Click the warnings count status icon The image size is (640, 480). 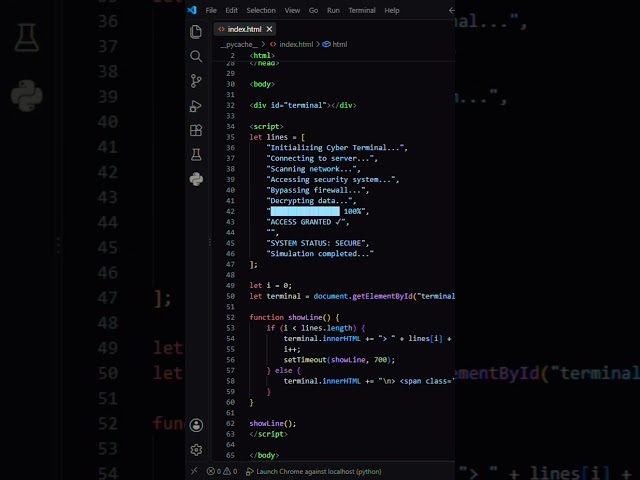click(x=230, y=471)
